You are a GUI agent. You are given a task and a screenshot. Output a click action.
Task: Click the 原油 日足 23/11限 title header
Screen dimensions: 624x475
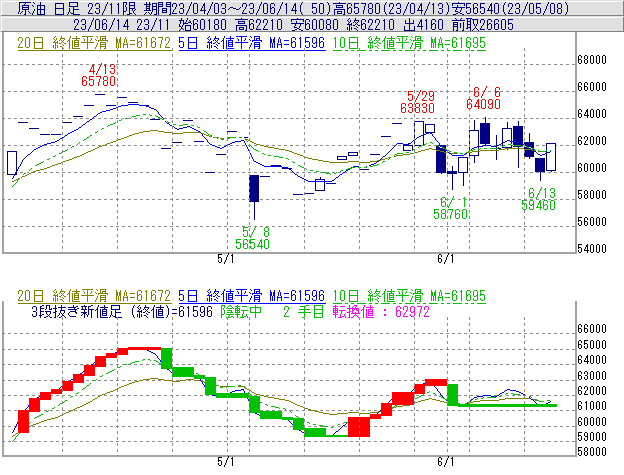coord(79,8)
